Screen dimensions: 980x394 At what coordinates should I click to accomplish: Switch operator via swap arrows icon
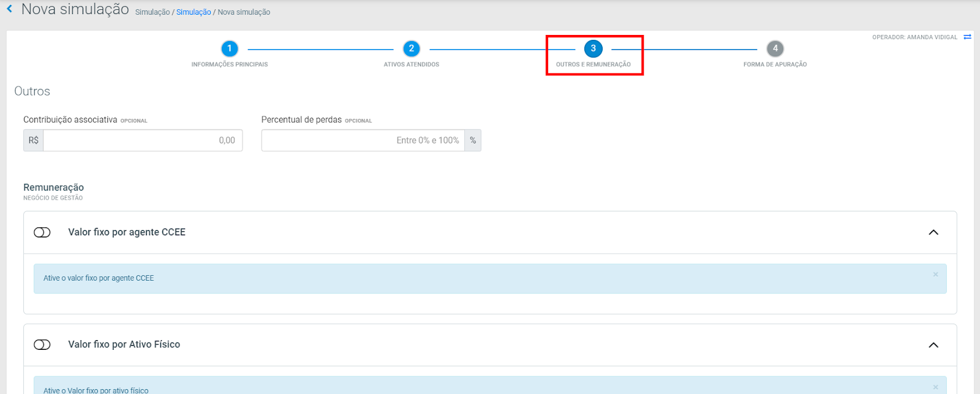pyautogui.click(x=968, y=37)
